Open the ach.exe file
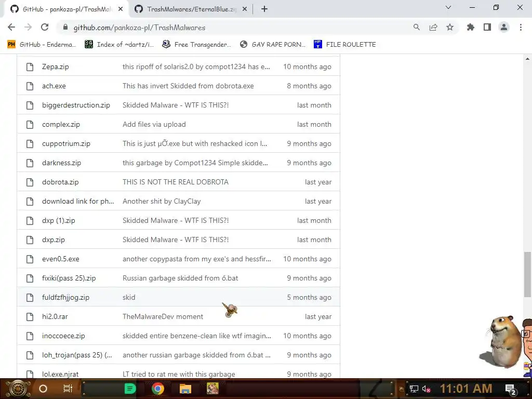Image resolution: width=532 pixels, height=399 pixels. click(x=54, y=86)
